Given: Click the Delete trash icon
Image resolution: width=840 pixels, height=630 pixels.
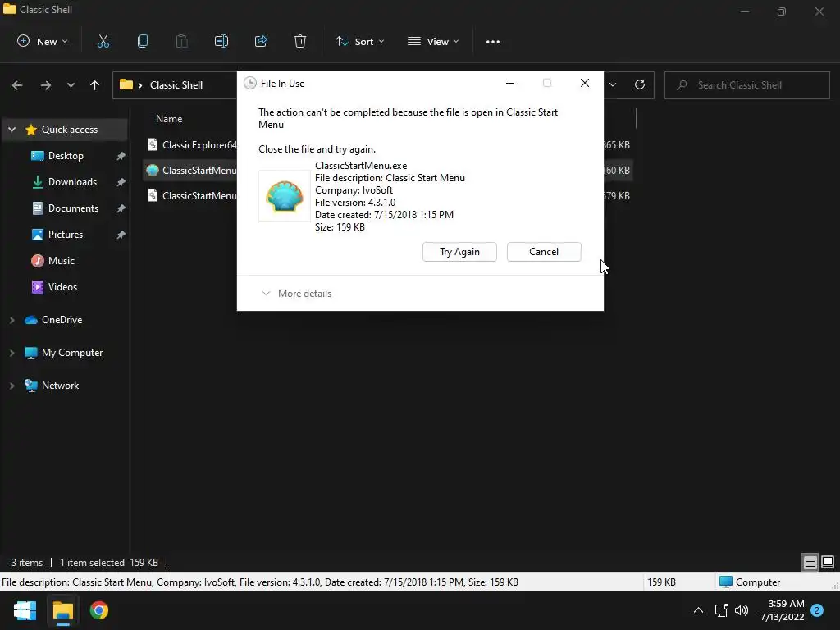Looking at the screenshot, I should tap(300, 41).
